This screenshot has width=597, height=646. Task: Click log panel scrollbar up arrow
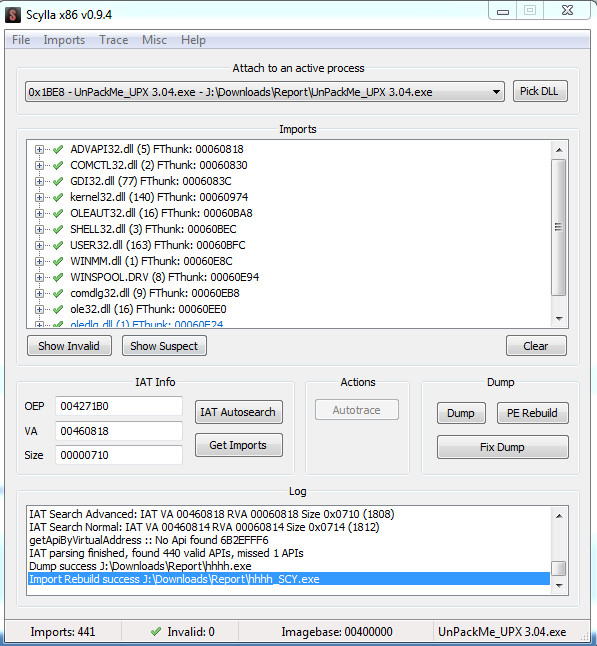click(x=559, y=516)
